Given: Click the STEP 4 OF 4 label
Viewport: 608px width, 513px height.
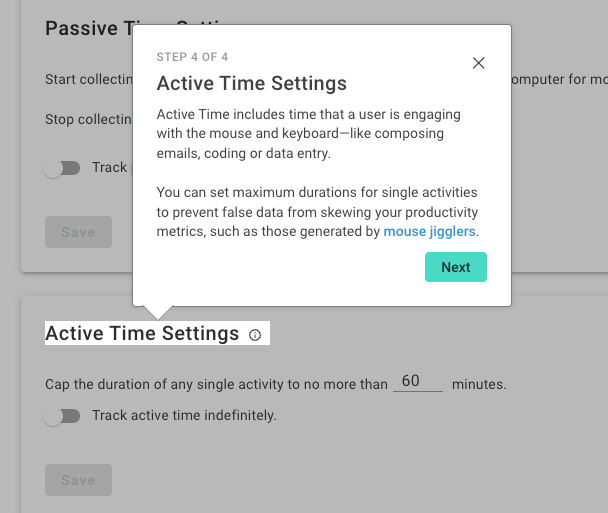Looking at the screenshot, I should 192,57.
